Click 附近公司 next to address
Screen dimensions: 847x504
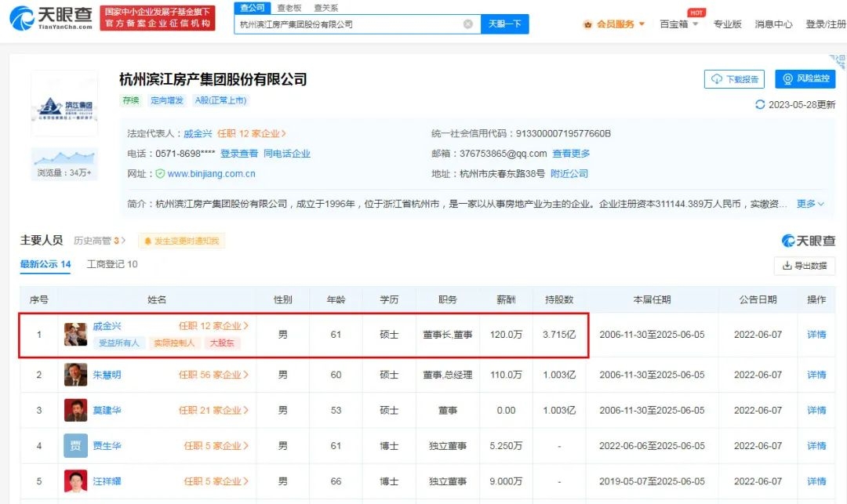[569, 174]
